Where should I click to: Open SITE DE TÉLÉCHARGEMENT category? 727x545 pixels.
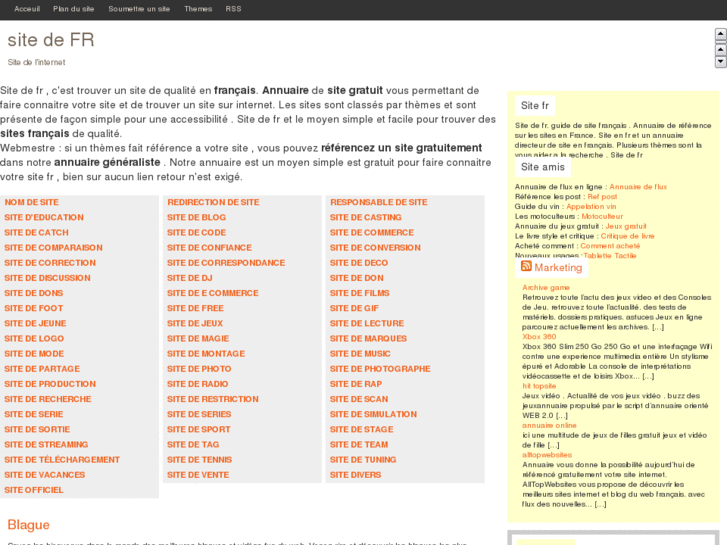point(62,460)
